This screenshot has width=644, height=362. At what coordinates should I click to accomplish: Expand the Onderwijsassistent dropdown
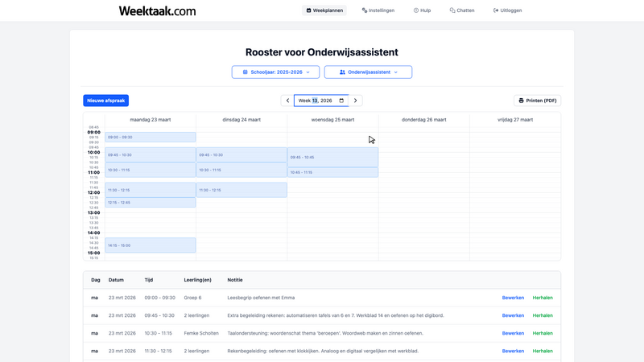368,72
